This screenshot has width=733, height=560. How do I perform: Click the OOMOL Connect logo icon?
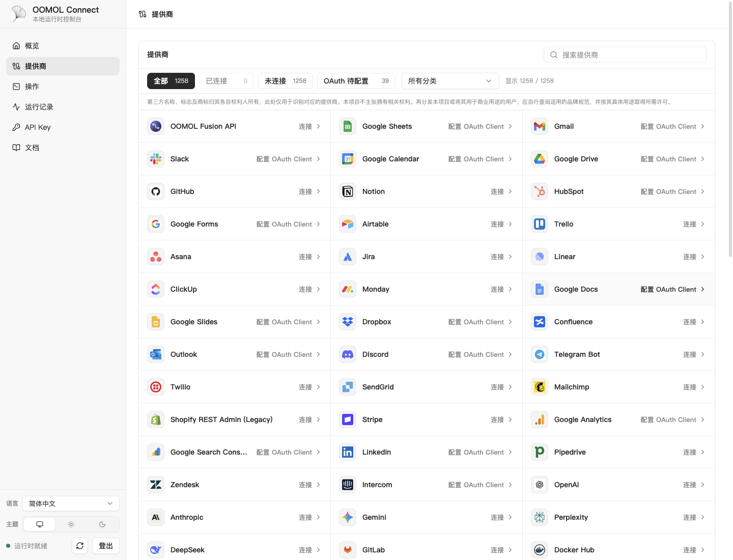[x=19, y=14]
